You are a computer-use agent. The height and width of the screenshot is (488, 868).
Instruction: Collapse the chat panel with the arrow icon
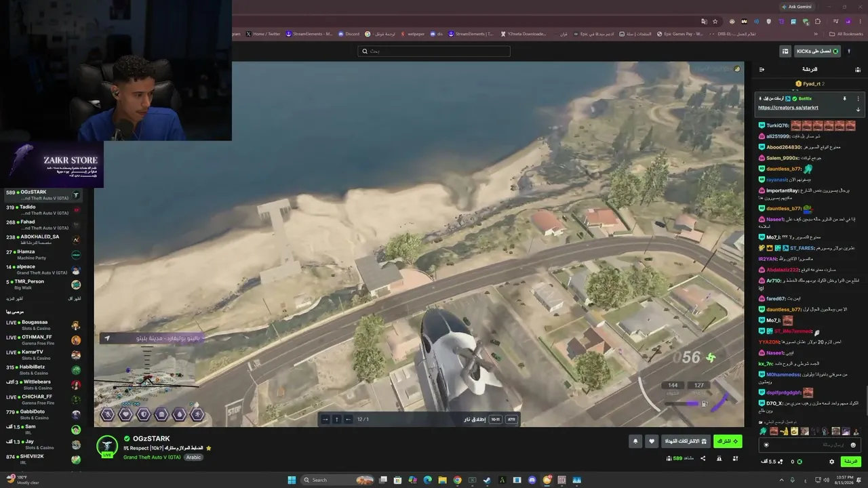click(762, 69)
